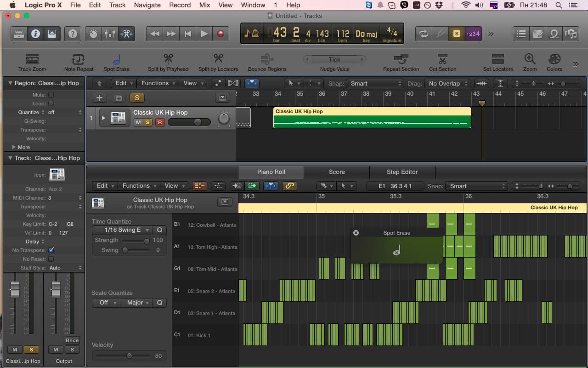Click the Scale Quantize Q button

(x=160, y=303)
